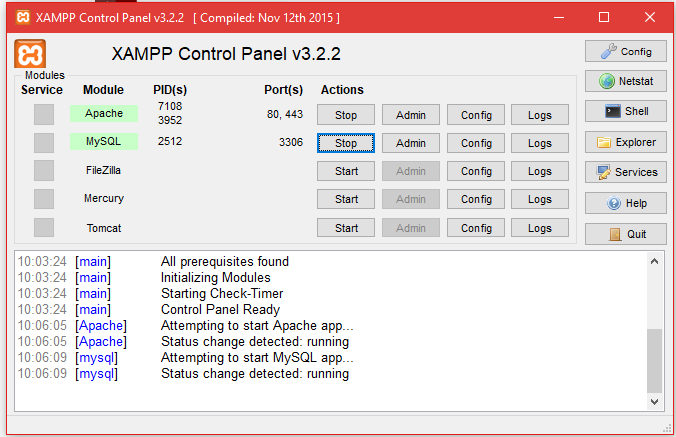Open the Config wrench button
676x437 pixels.
coord(626,51)
